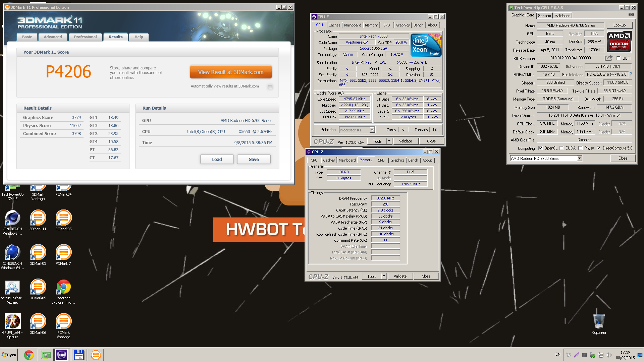Click the network connection tray icon
644x362 pixels.
pyautogui.click(x=601, y=355)
